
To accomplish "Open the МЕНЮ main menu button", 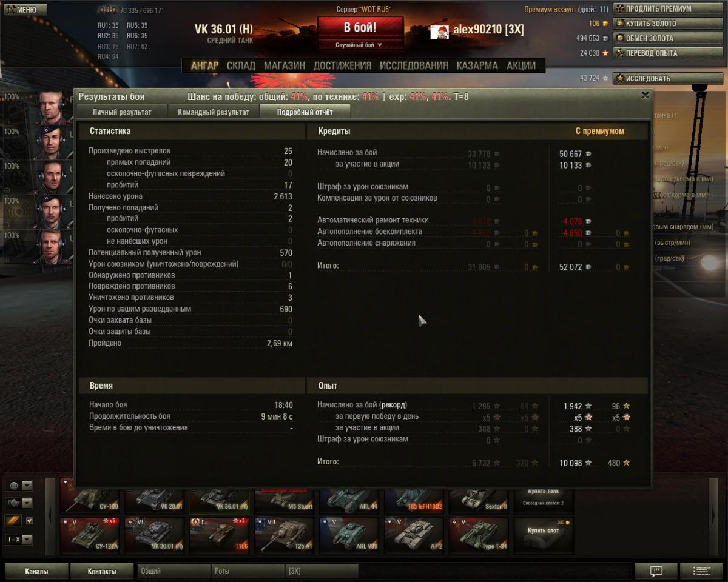I will 25,10.
